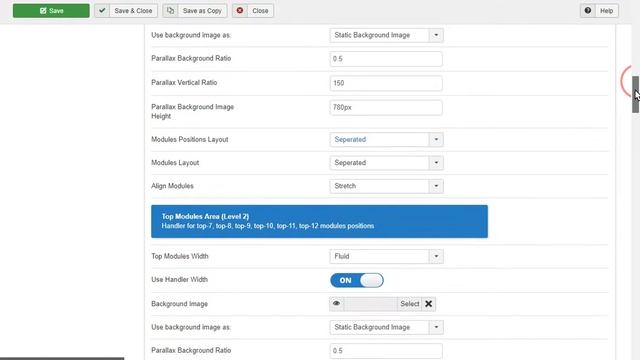
Task: Open second 'Use background image as' dropdown
Action: point(386,327)
